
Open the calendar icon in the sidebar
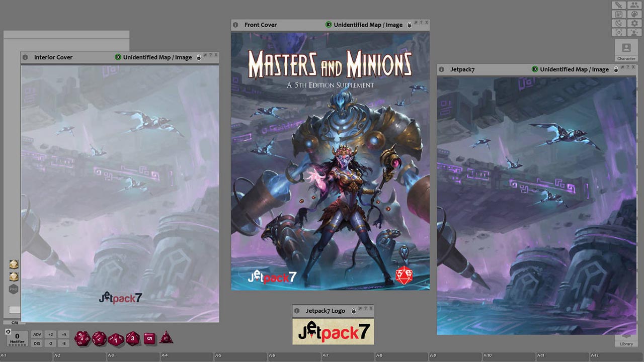pyautogui.click(x=619, y=14)
